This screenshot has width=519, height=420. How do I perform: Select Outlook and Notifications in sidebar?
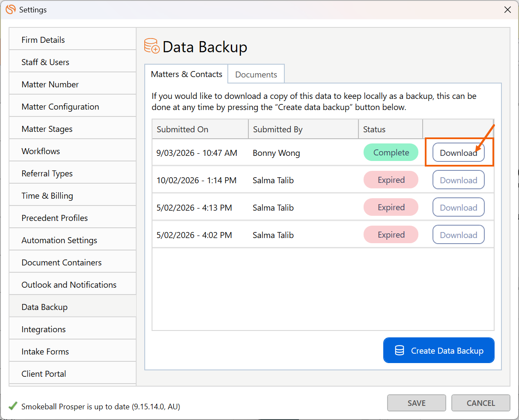(69, 285)
